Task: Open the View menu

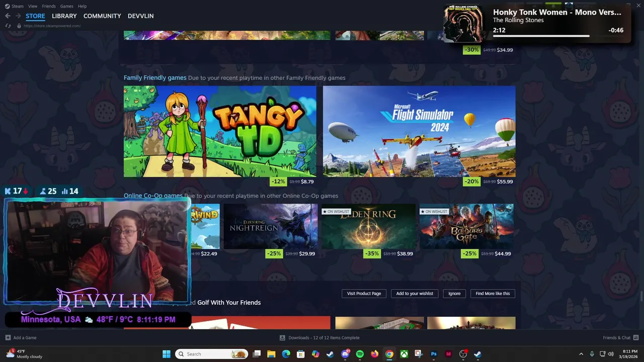Action: (x=33, y=6)
